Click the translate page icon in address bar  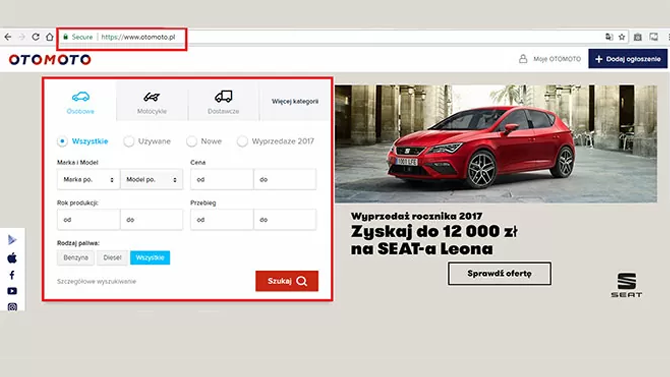609,37
